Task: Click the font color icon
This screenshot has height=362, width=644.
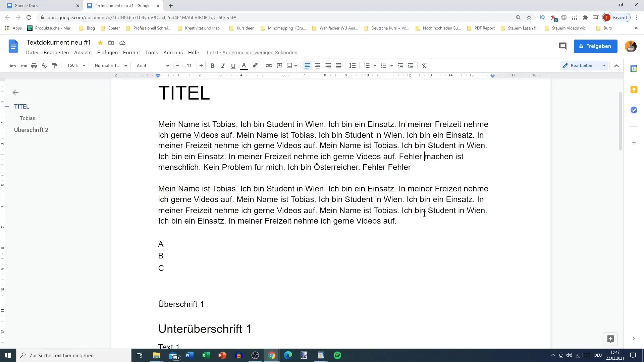Action: (x=245, y=66)
